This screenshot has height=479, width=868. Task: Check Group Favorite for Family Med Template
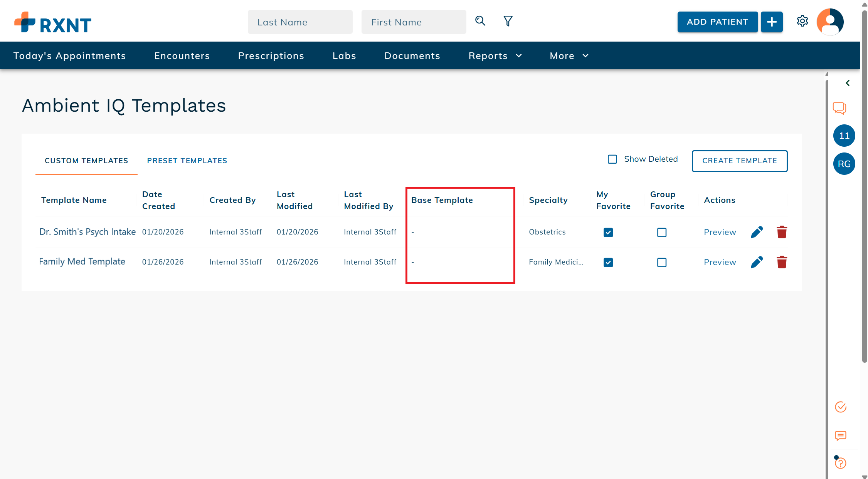click(662, 263)
